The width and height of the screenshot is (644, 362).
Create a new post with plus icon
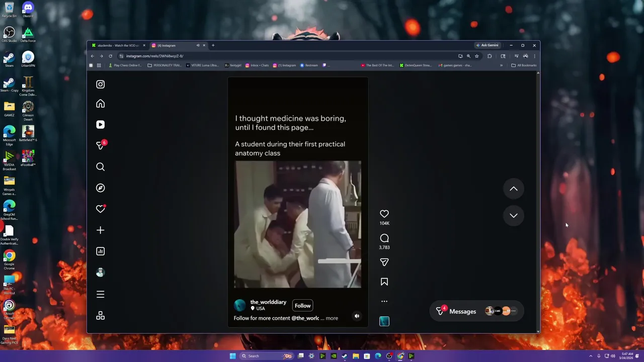100,230
